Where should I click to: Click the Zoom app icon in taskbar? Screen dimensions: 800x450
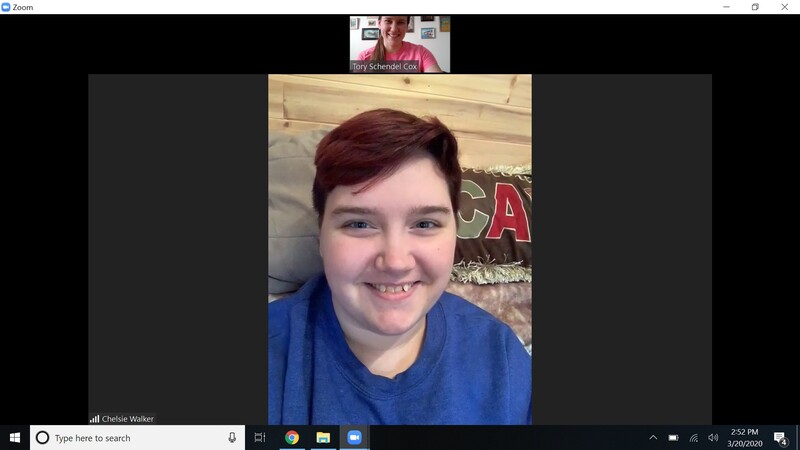(354, 438)
